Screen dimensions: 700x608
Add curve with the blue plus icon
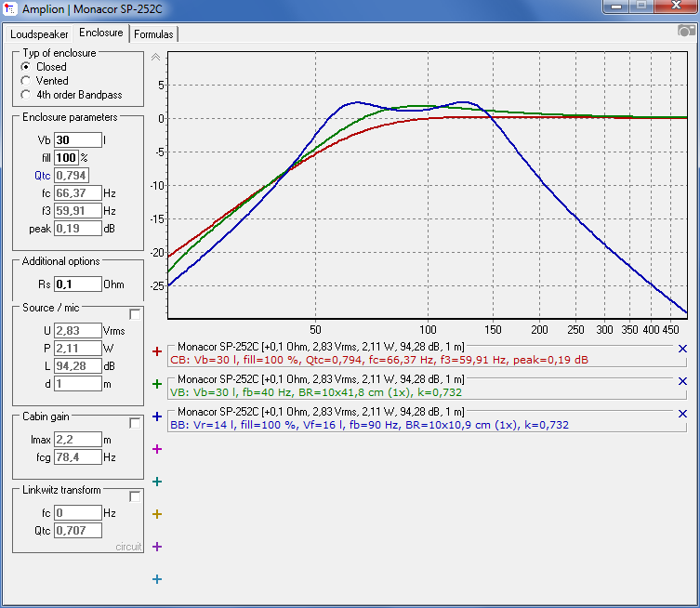[x=157, y=416]
